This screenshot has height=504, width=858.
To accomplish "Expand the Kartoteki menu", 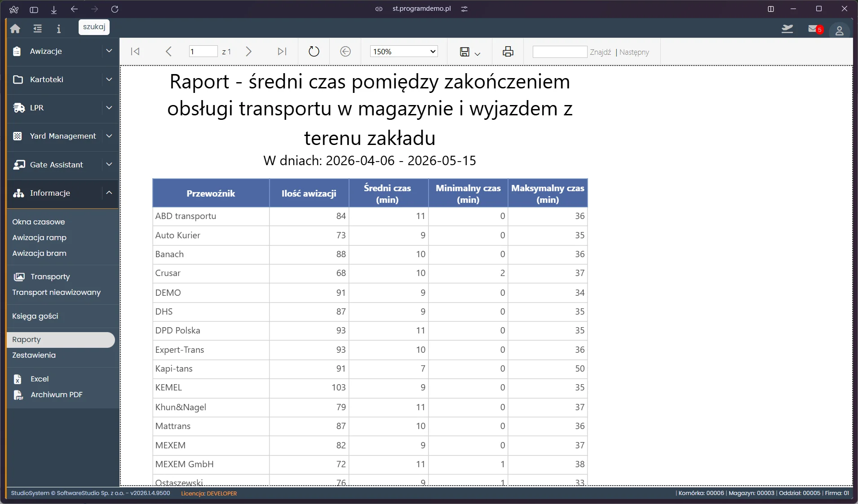I will [109, 79].
